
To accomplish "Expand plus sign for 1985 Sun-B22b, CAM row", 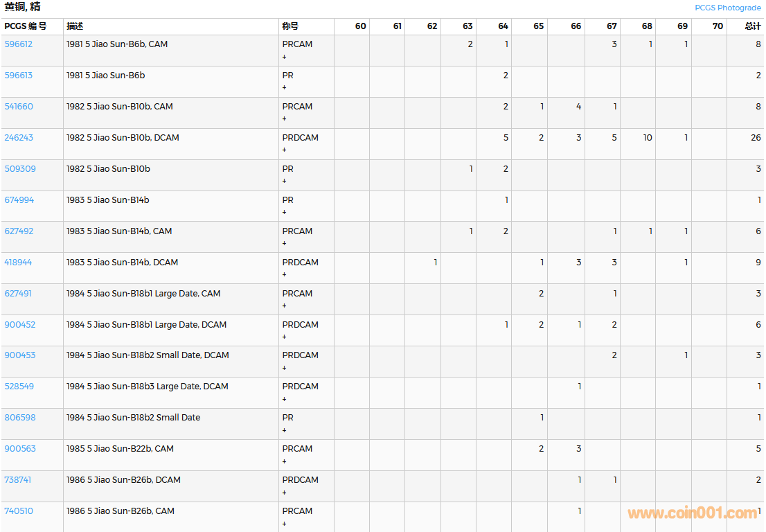I will [284, 461].
